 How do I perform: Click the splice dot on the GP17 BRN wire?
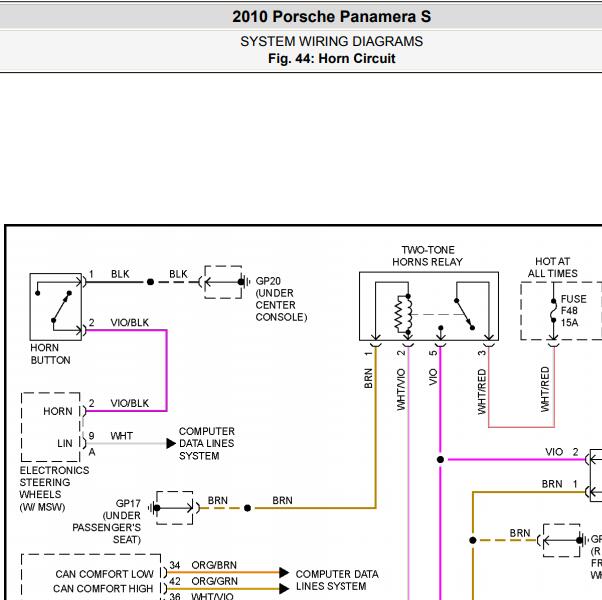(x=248, y=508)
